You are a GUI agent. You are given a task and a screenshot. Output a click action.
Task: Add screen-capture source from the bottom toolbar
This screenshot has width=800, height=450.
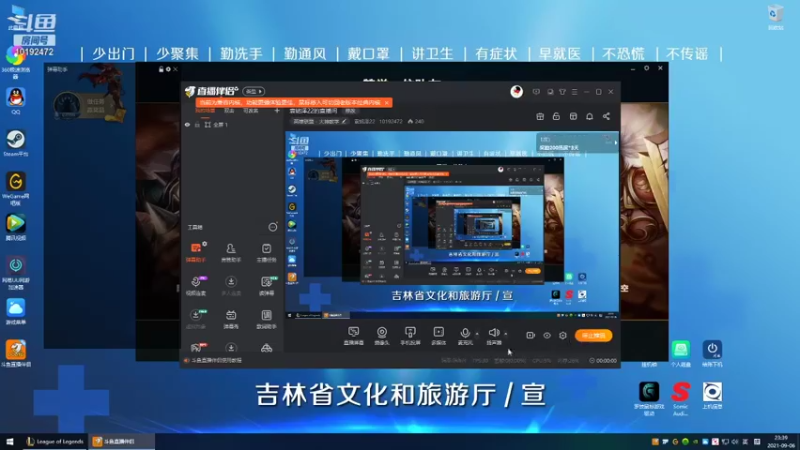(354, 336)
